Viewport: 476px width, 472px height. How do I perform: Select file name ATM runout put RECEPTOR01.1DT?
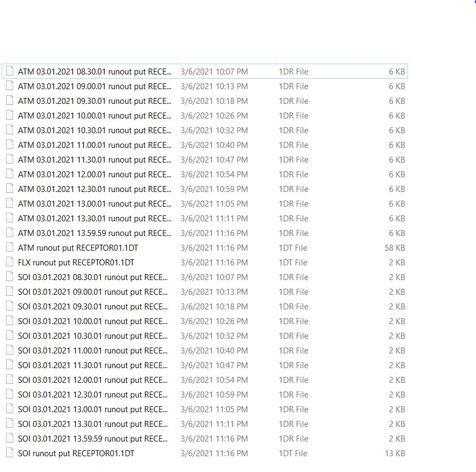pyautogui.click(x=78, y=248)
